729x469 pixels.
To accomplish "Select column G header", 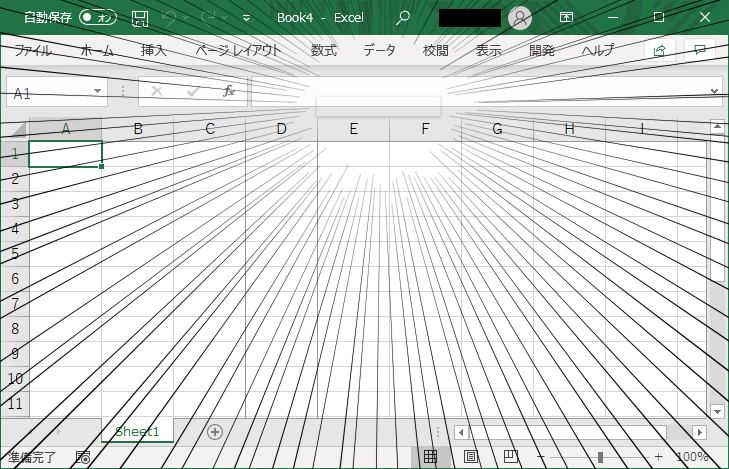I will coord(497,129).
